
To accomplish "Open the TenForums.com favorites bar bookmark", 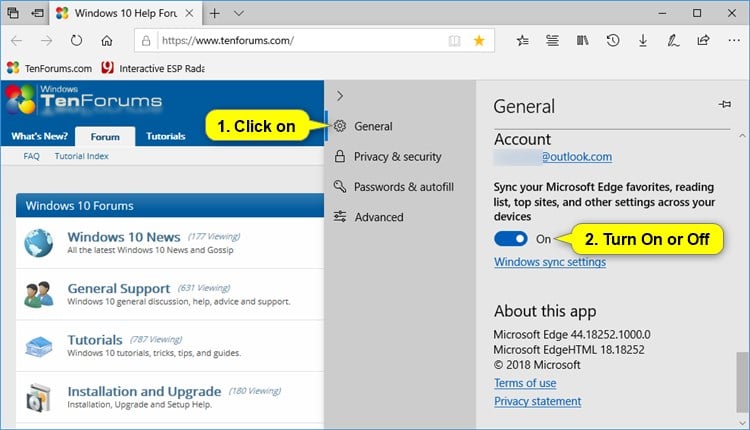I will click(49, 68).
